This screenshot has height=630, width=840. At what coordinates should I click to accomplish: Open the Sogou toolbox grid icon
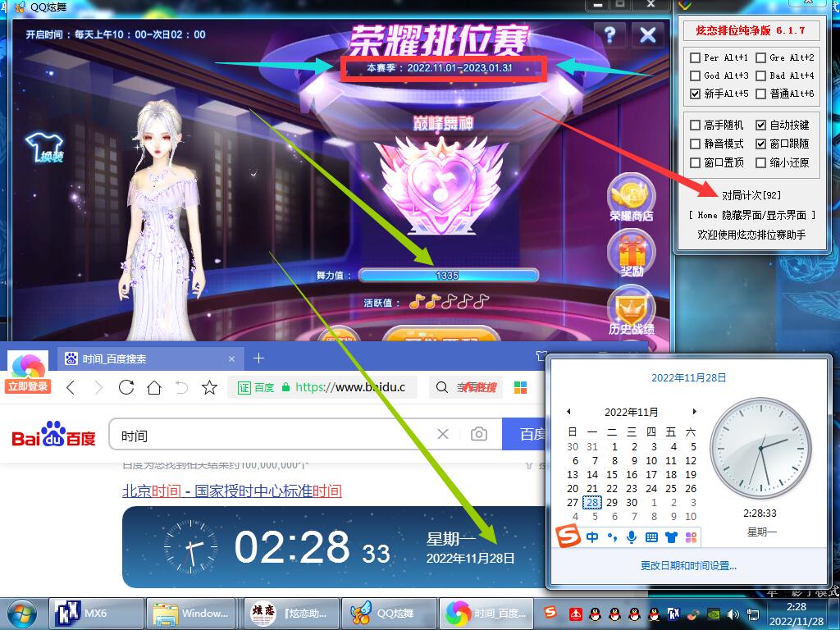pyautogui.click(x=691, y=536)
